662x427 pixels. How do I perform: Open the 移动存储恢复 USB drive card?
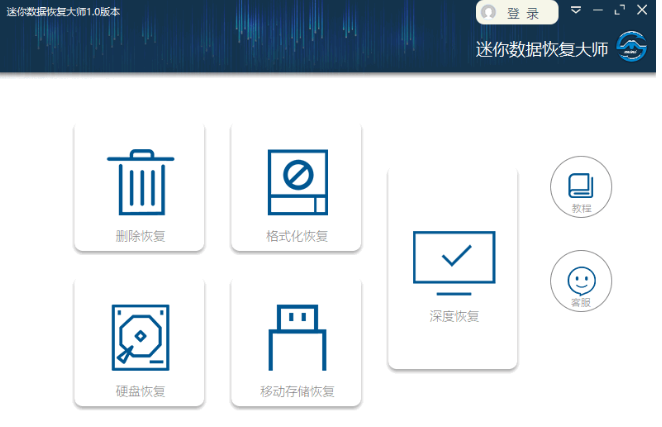pos(296,343)
